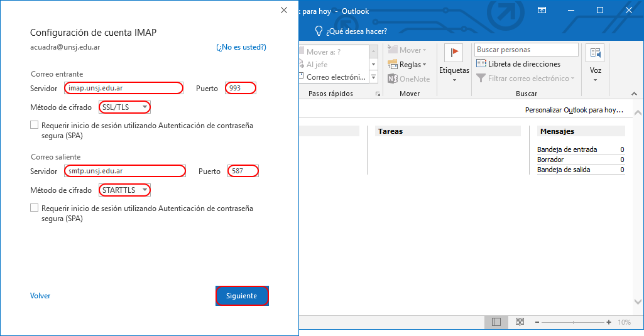Click the Buscar personas search box

526,50
